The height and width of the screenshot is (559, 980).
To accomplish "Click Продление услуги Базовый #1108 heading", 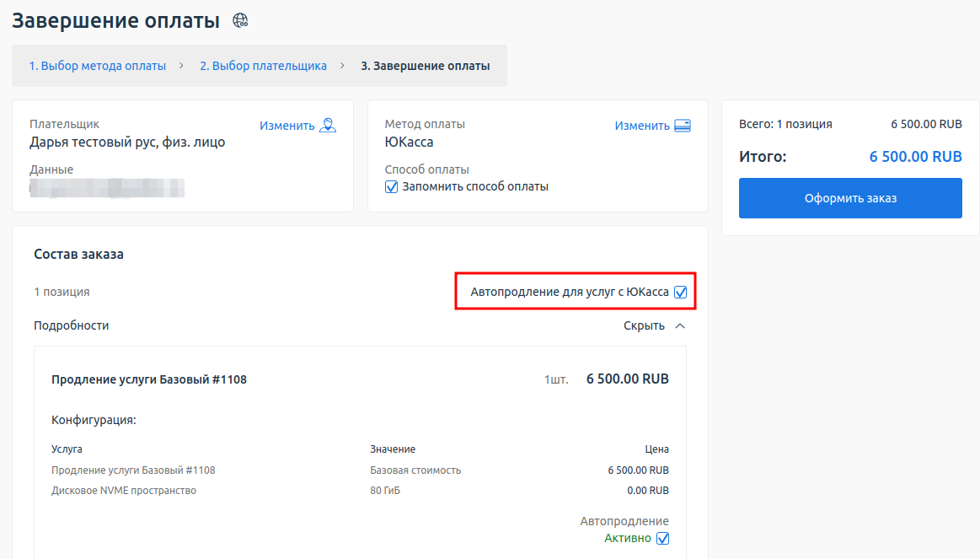I will point(149,379).
